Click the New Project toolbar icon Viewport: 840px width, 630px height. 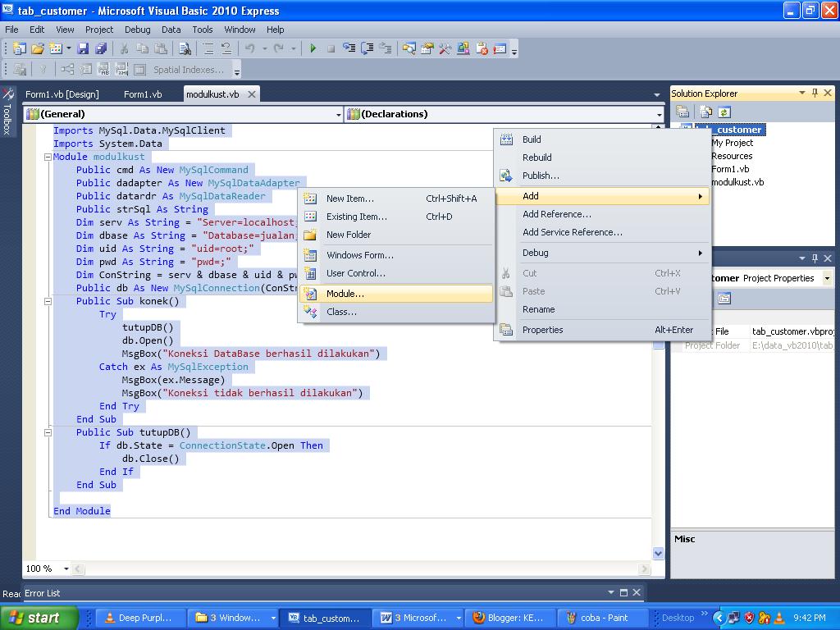click(x=19, y=48)
